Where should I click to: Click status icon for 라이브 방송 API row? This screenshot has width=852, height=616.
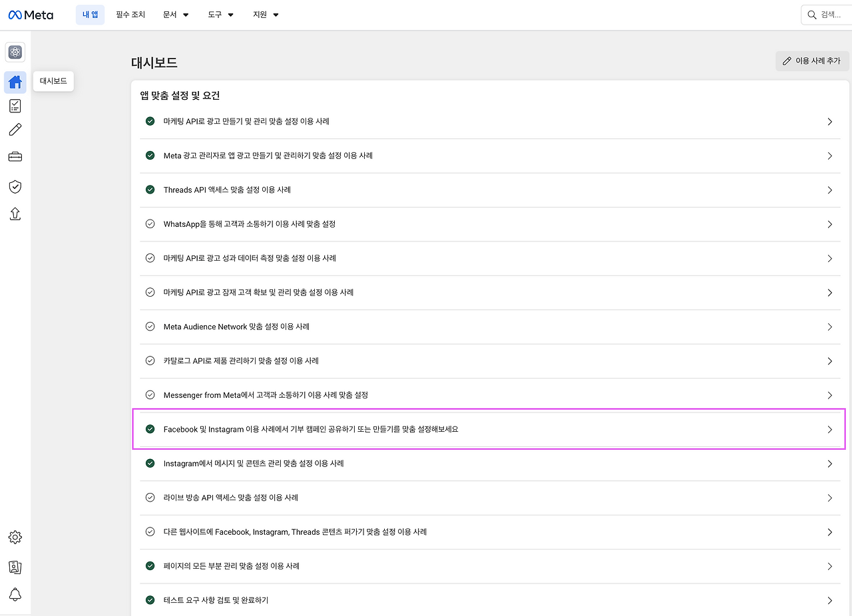[150, 498]
